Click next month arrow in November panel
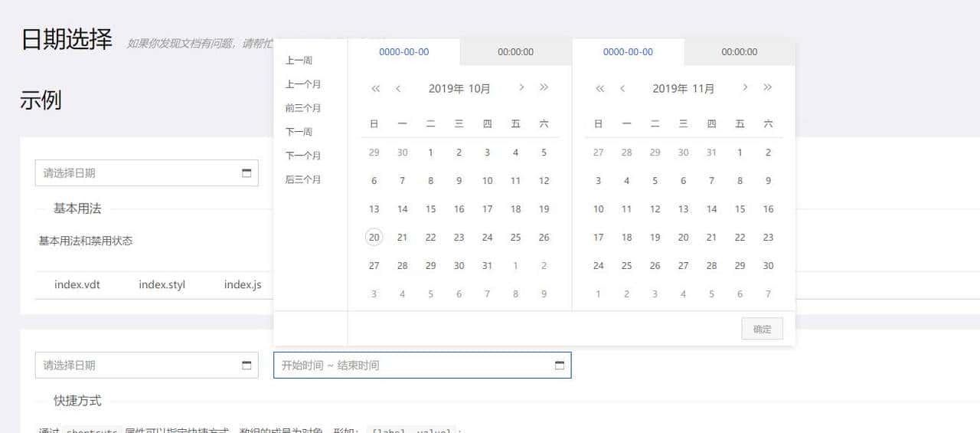This screenshot has width=980, height=433. point(745,87)
